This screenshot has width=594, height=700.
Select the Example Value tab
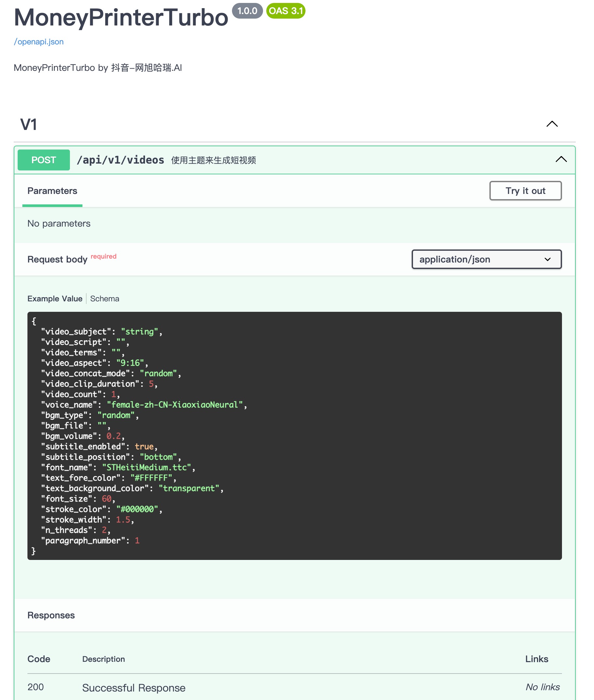point(55,298)
